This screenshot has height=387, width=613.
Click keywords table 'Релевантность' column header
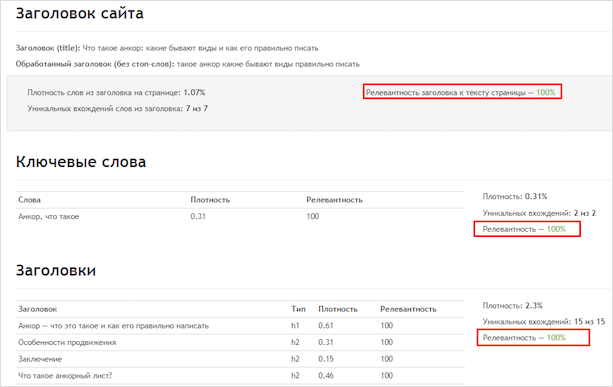(x=334, y=200)
